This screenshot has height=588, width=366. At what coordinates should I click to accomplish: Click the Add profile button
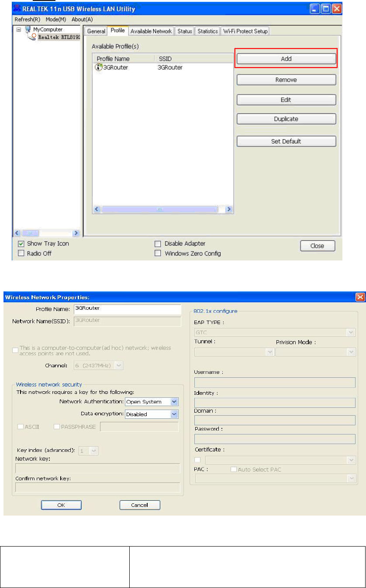pos(286,58)
